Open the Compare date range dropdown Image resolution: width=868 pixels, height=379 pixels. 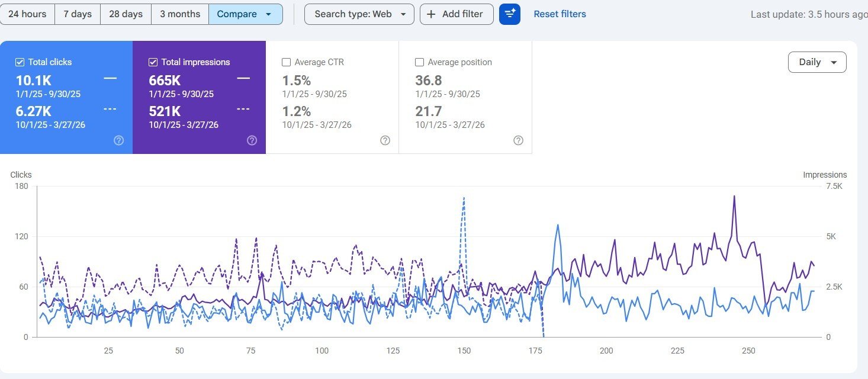[245, 14]
